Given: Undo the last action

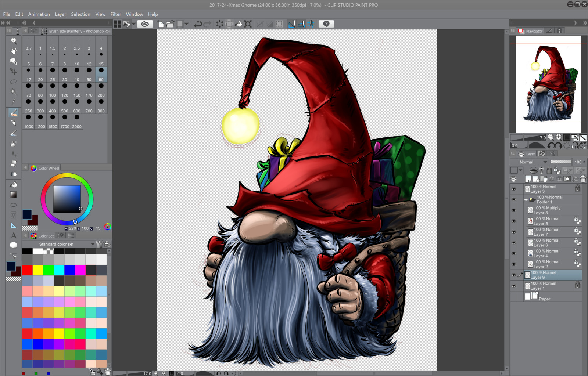Looking at the screenshot, I should click(x=198, y=24).
